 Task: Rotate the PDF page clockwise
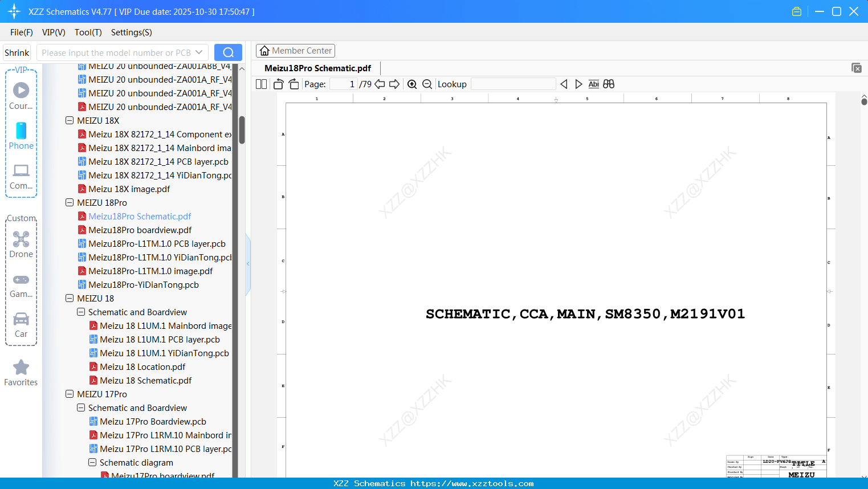294,84
